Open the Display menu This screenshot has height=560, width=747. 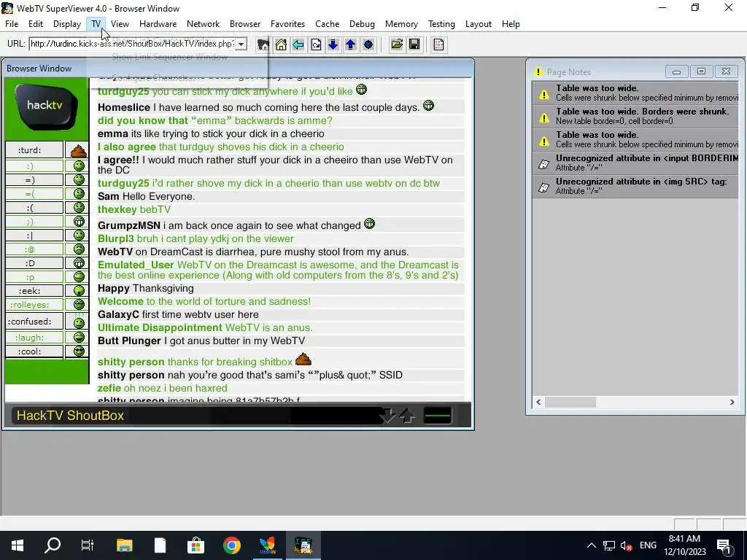66,24
